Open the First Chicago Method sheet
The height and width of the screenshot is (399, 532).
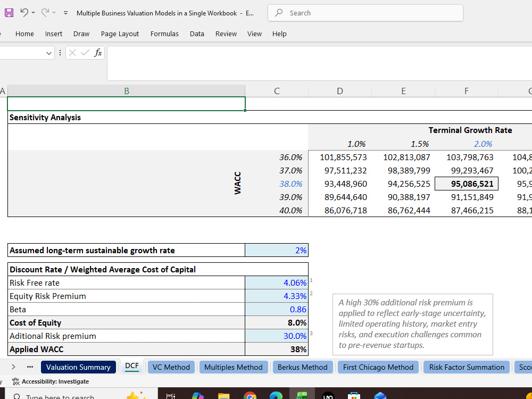(378, 367)
